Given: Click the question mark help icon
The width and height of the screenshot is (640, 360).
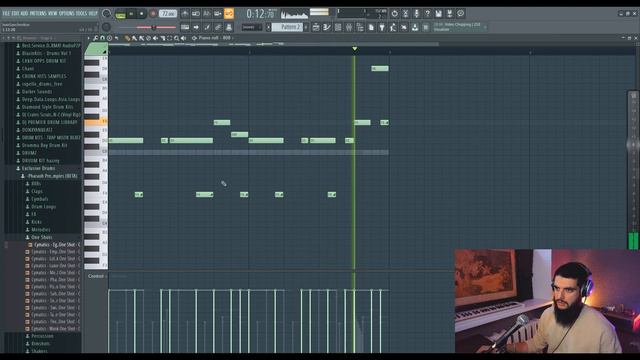Looking at the screenshot, I should tap(427, 13).
